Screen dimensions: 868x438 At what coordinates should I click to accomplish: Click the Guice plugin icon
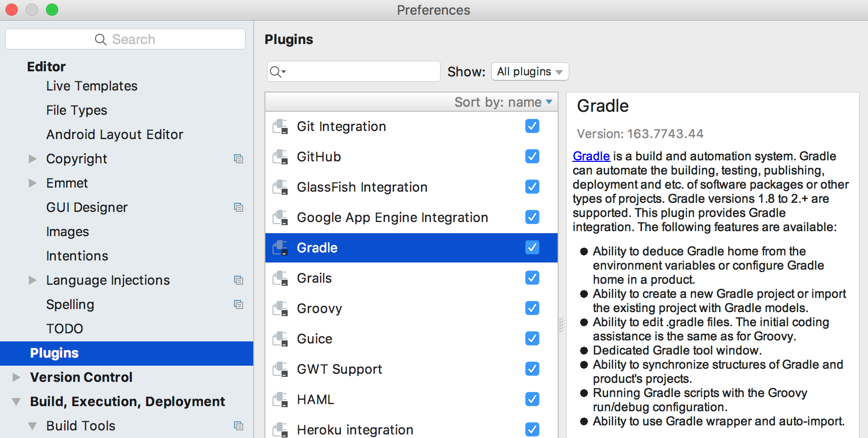click(x=280, y=339)
